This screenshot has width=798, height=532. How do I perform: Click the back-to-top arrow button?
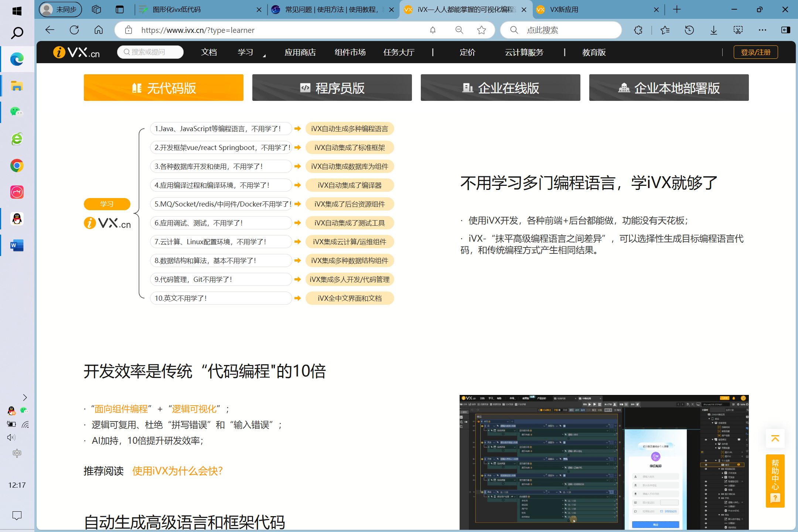pyautogui.click(x=775, y=439)
